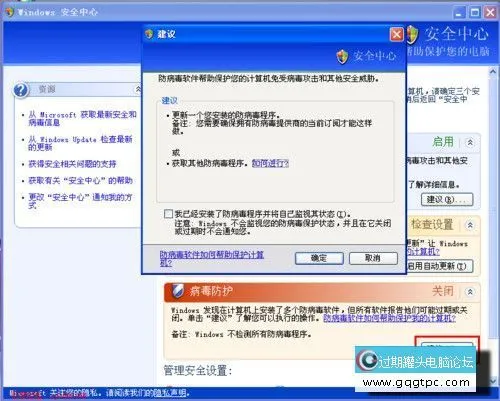Open 获取有关安全中心的帮助 link
This screenshot has width=500, height=401.
click(80, 181)
